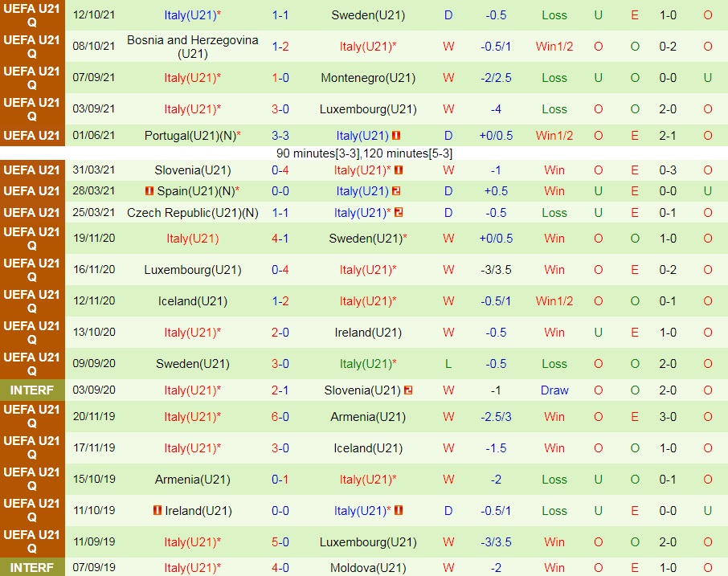Image resolution: width=728 pixels, height=576 pixels.
Task: Select the INTERF label on 03/09/20 row
Action: 32,390
